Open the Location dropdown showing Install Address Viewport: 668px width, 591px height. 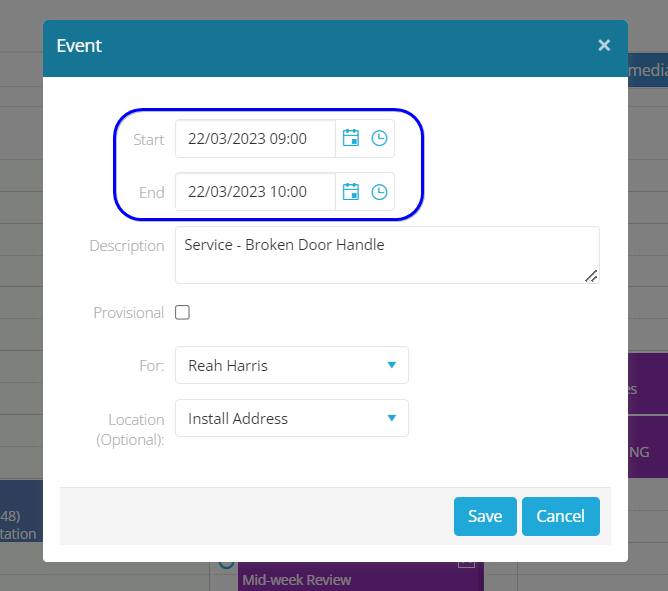[x=292, y=419]
